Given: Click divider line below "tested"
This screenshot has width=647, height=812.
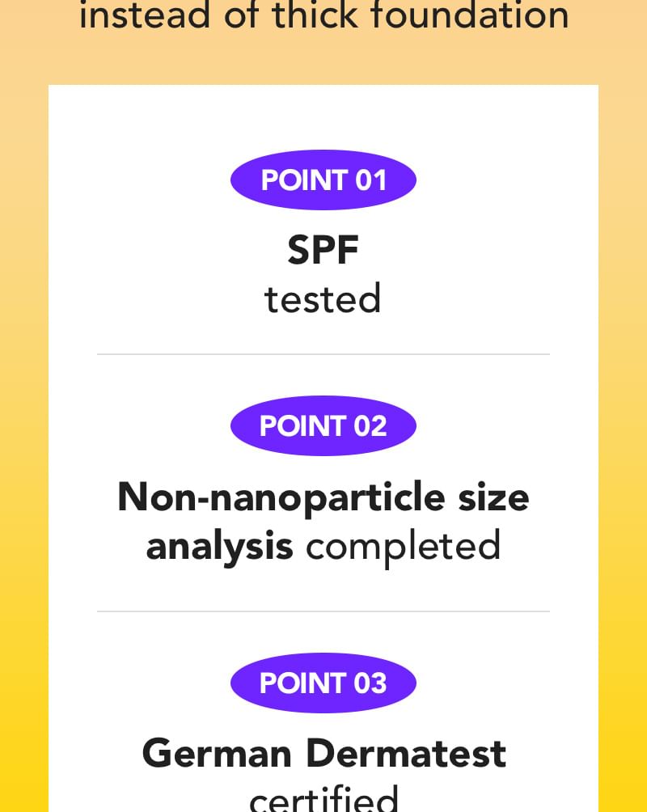Looking at the screenshot, I should (323, 354).
